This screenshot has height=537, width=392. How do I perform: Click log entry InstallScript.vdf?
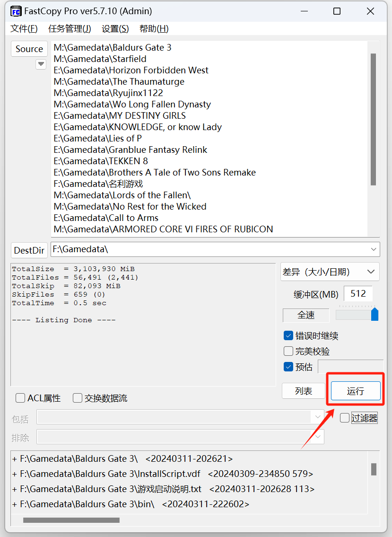(x=163, y=474)
